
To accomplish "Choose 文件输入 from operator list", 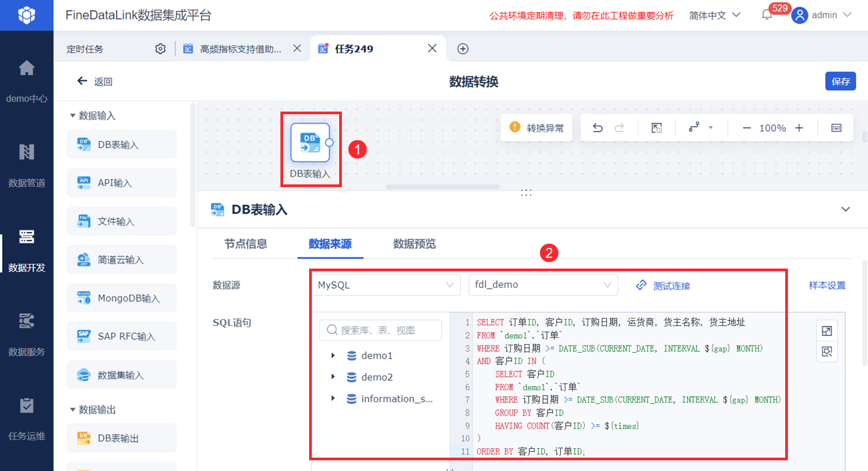I will 122,221.
